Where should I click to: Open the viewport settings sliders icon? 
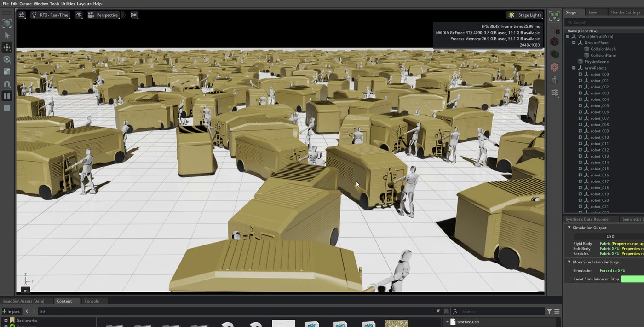(x=22, y=15)
